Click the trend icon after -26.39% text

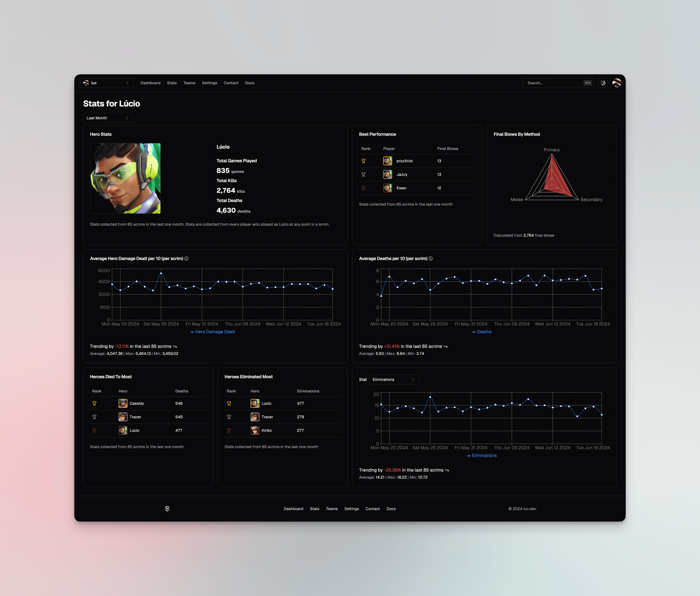coord(447,470)
